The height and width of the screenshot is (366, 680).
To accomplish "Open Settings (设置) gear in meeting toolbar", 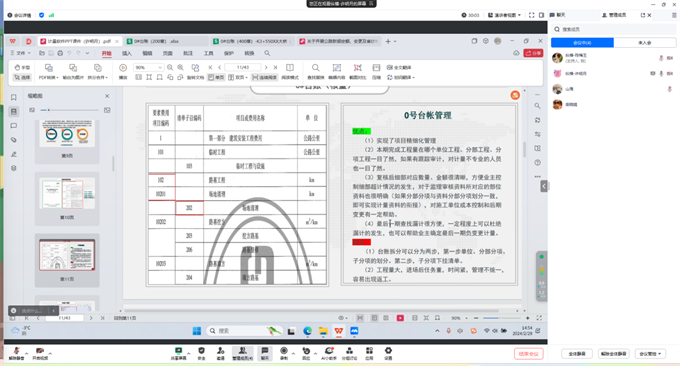I will (x=388, y=353).
